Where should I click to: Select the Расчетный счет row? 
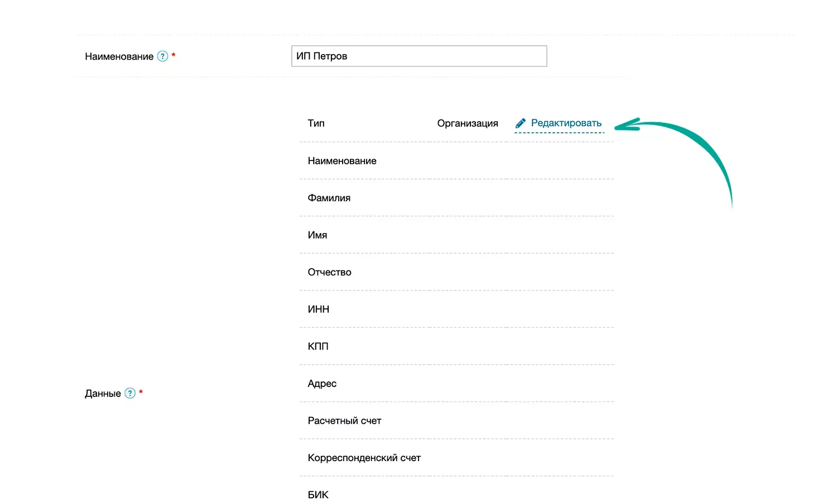click(x=344, y=421)
